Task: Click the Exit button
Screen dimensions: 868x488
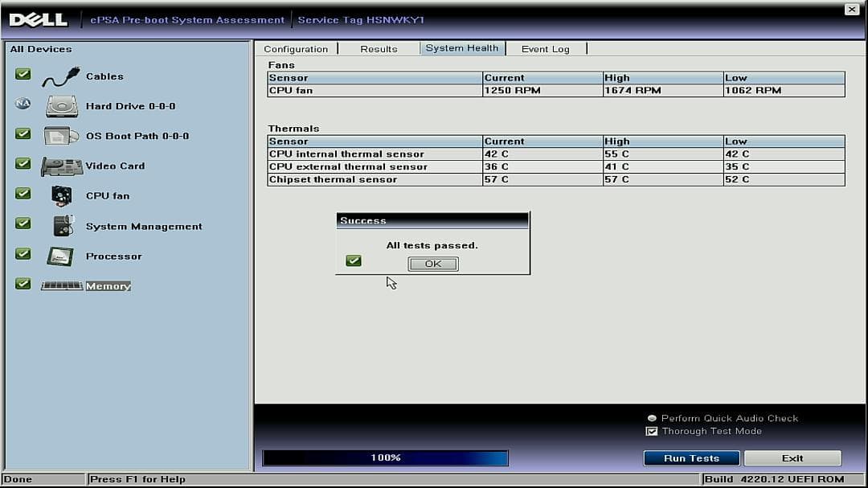Action: point(792,458)
